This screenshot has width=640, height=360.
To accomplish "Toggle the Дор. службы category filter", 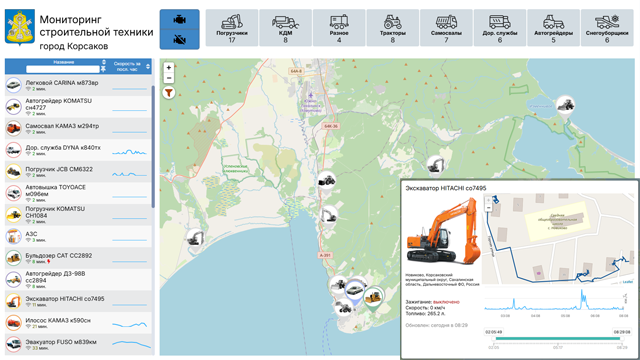I will coord(500,28).
